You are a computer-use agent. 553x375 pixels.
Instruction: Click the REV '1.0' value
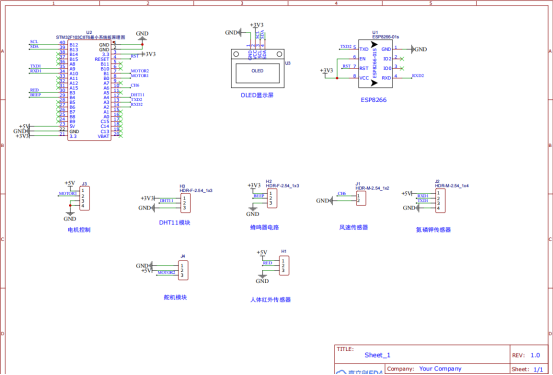[535, 355]
